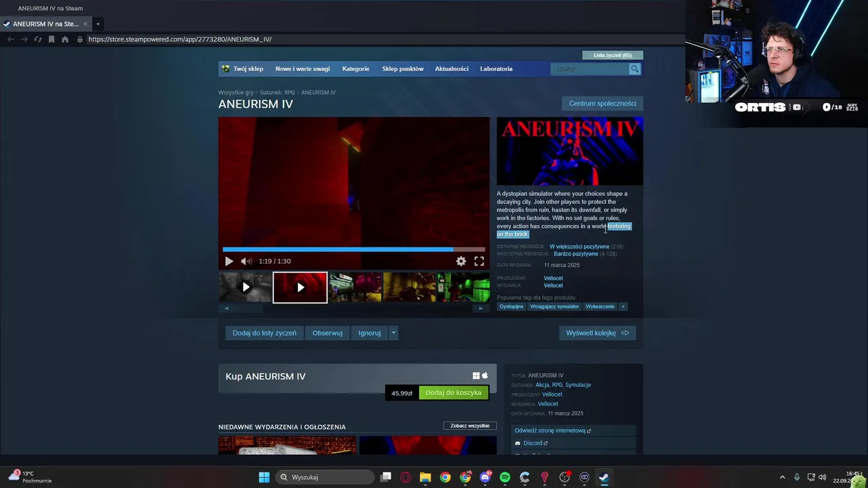868x488 pixels.
Task: Click the bookmark icon in address bar
Action: [x=52, y=39]
